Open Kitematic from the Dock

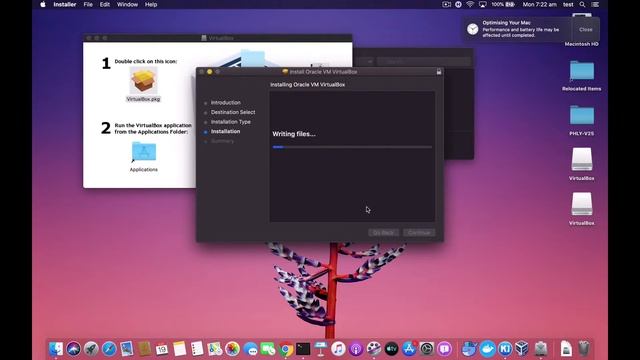click(505, 349)
